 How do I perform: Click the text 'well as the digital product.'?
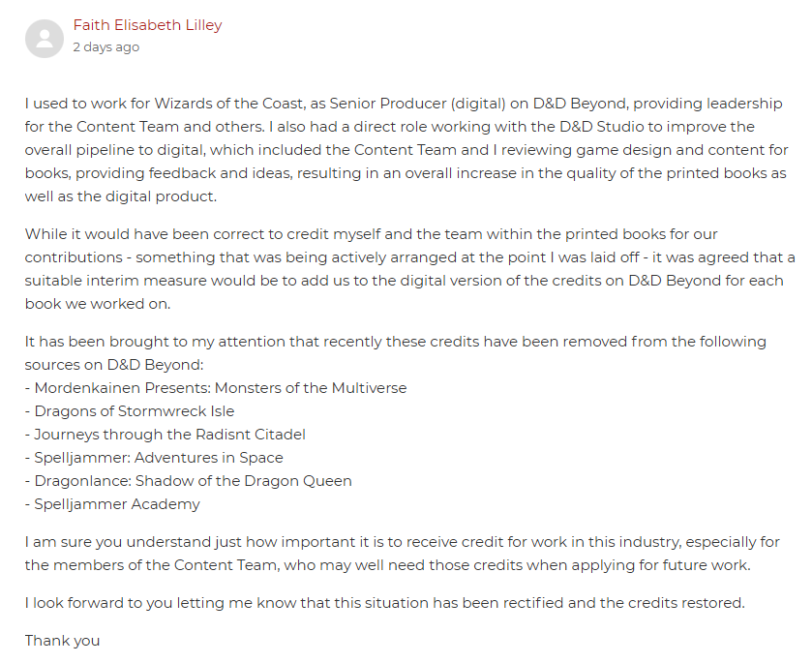[x=121, y=196]
